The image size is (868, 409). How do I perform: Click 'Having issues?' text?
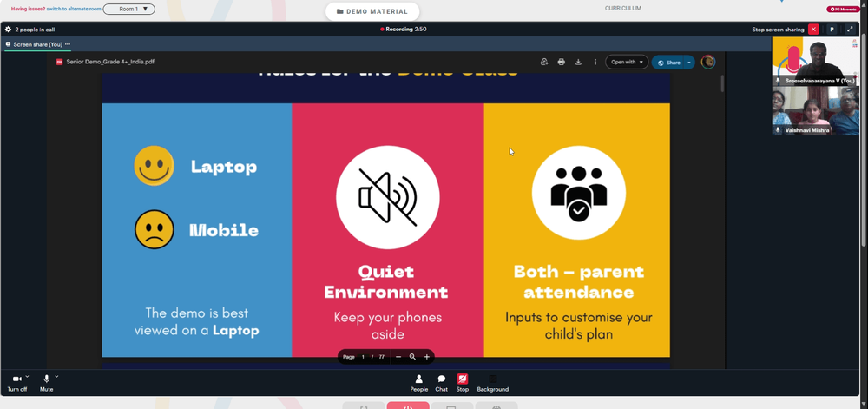pyautogui.click(x=29, y=9)
